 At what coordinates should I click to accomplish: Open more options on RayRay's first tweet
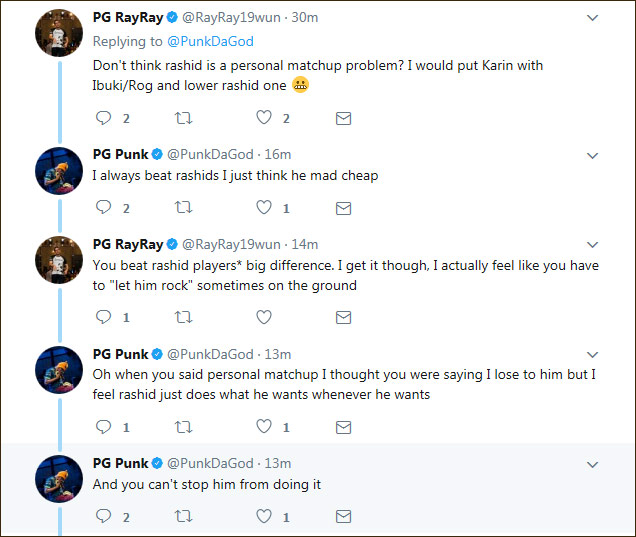point(592,18)
